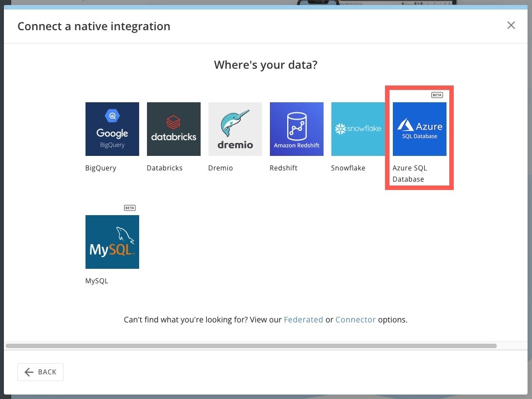The height and width of the screenshot is (399, 532).
Task: Click the BETA badge on MySQL tile
Action: click(129, 207)
